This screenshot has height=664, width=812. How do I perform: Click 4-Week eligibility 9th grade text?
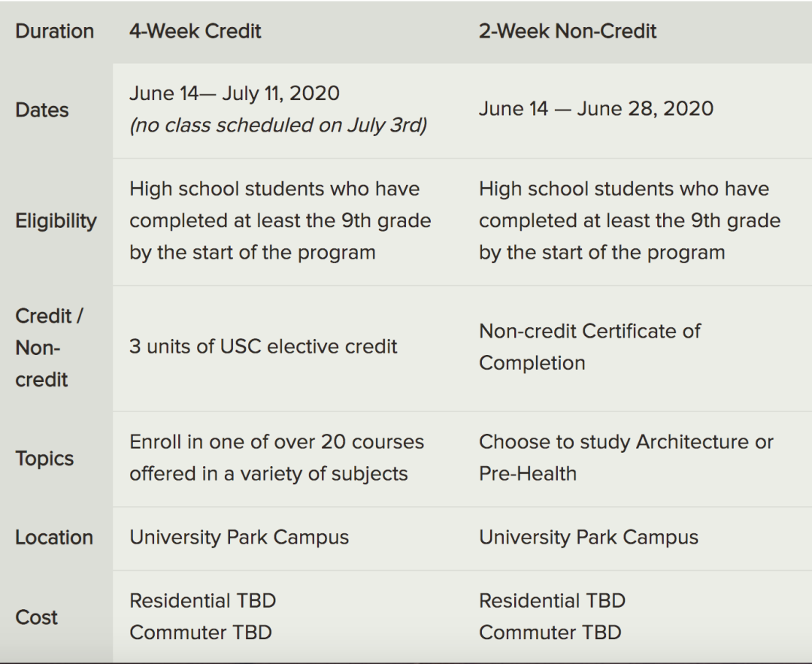[x=280, y=221]
